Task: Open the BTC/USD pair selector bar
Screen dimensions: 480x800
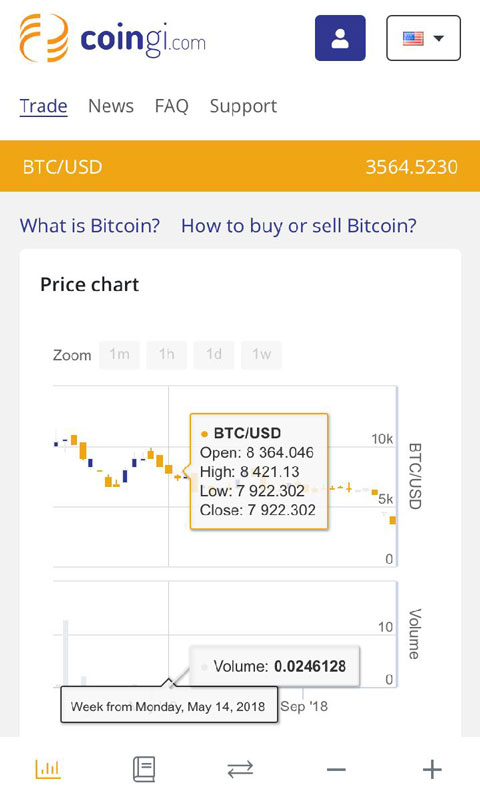Action: coord(240,166)
